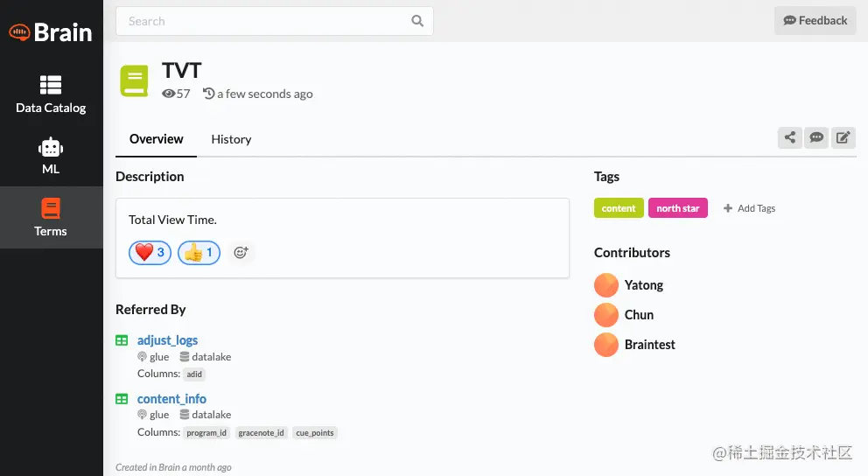
Task: Toggle the thumbs up reaction
Action: [x=199, y=253]
